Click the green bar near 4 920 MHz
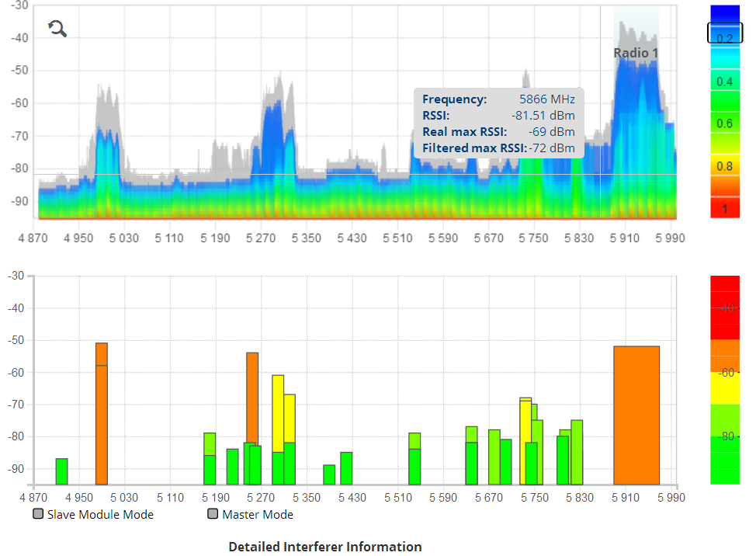Screen dimensions: 756x556 (x=62, y=471)
